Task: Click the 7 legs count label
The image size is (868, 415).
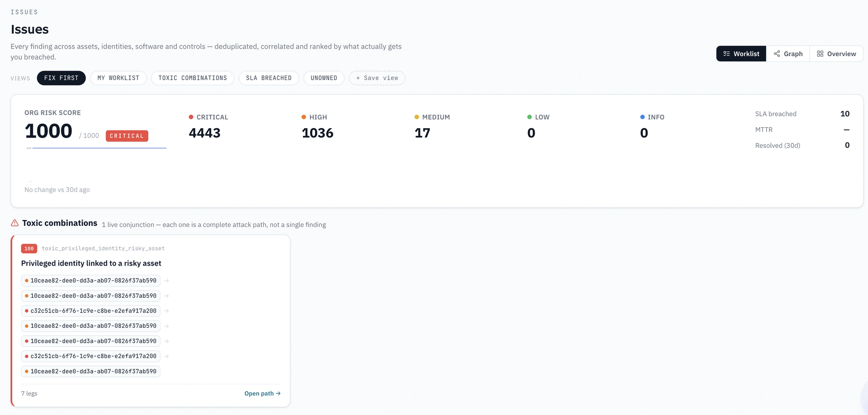Action: coord(29,393)
